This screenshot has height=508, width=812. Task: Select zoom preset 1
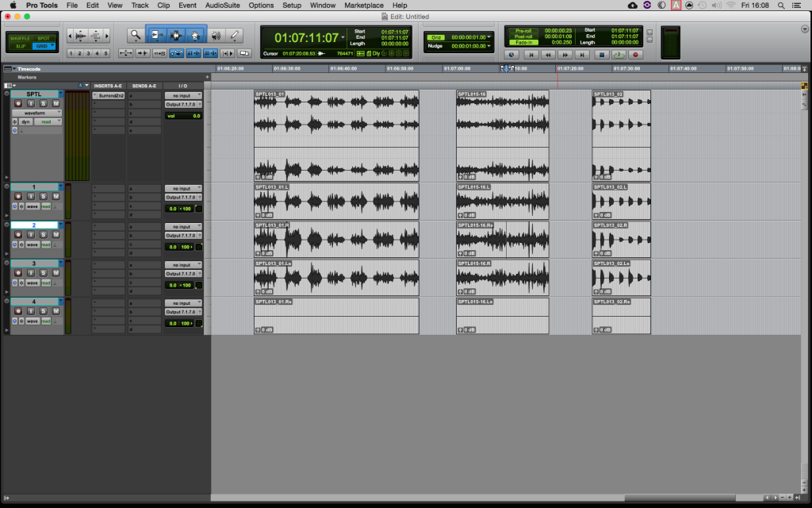coord(71,53)
